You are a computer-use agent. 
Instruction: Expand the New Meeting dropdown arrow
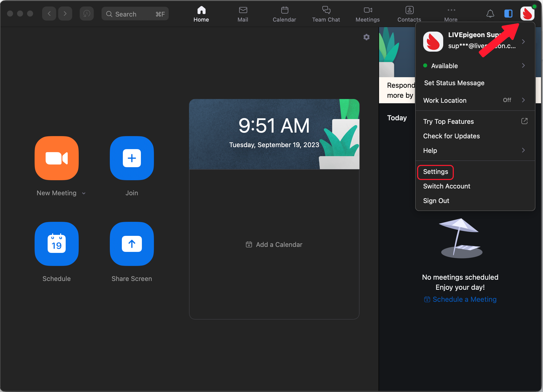84,193
